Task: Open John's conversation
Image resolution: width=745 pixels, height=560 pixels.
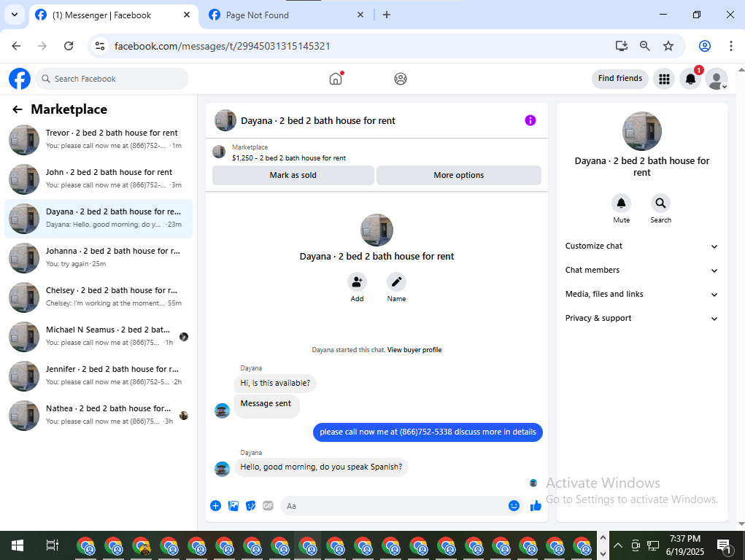Action: [x=99, y=179]
